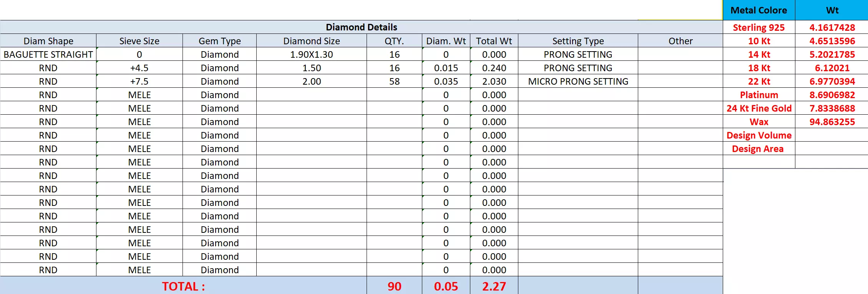868x294 pixels.
Task: Select the 6.12021 weight value
Action: click(x=832, y=68)
